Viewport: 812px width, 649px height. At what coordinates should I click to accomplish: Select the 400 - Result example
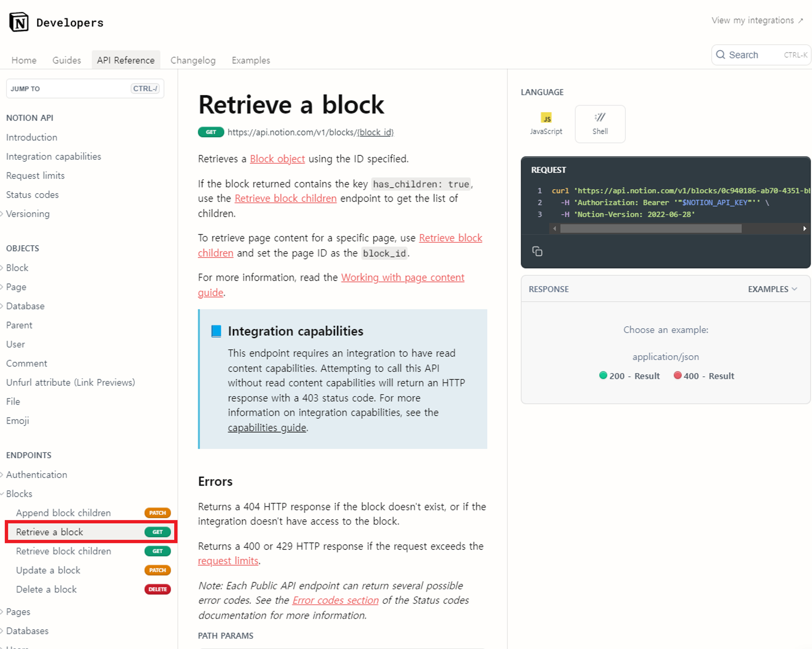coord(704,376)
